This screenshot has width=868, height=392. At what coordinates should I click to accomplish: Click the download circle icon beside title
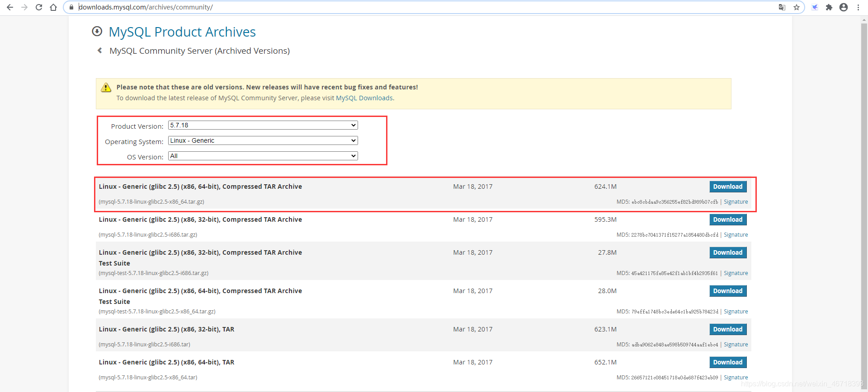(97, 31)
